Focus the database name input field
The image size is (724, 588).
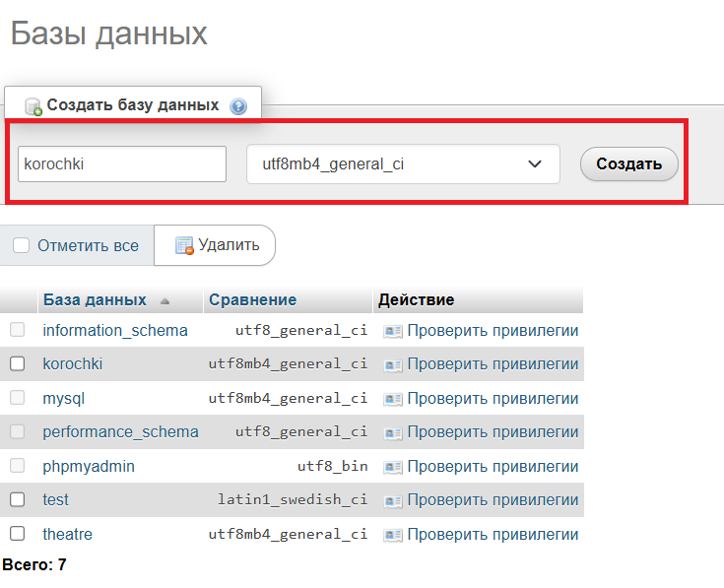(x=122, y=164)
